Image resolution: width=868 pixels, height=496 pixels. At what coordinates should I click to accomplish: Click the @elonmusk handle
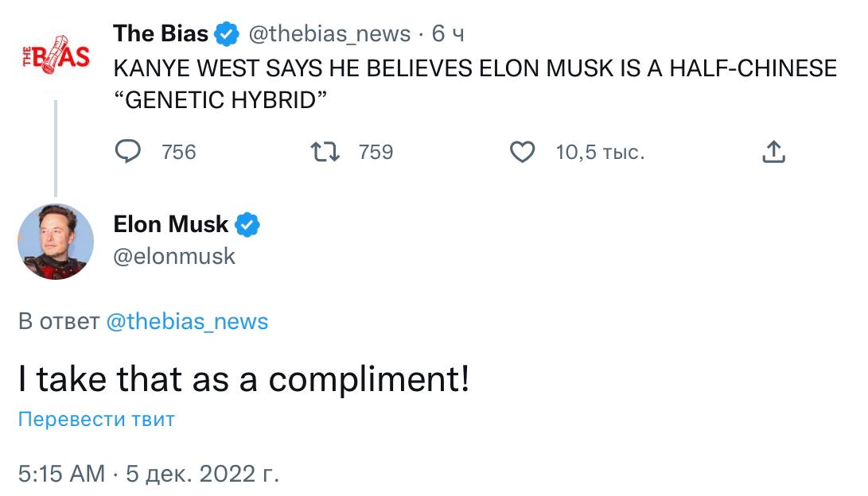[x=174, y=257]
